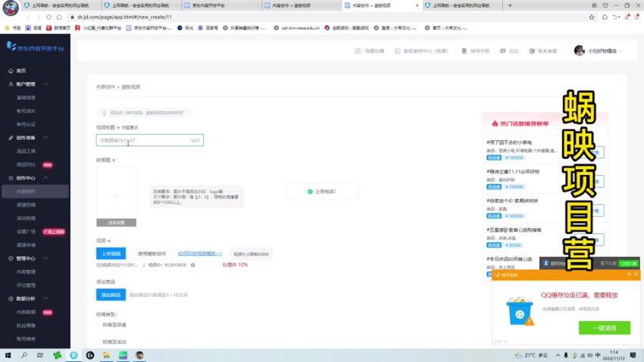Click browser reload icon
The image size is (644, 362).
(x=48, y=17)
